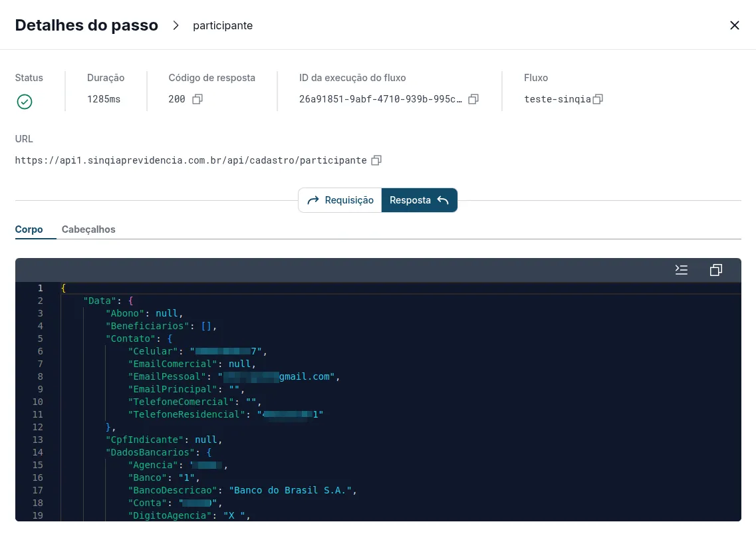The width and height of the screenshot is (756, 536).
Task: Click the "Abono" null line
Action: click(x=145, y=313)
